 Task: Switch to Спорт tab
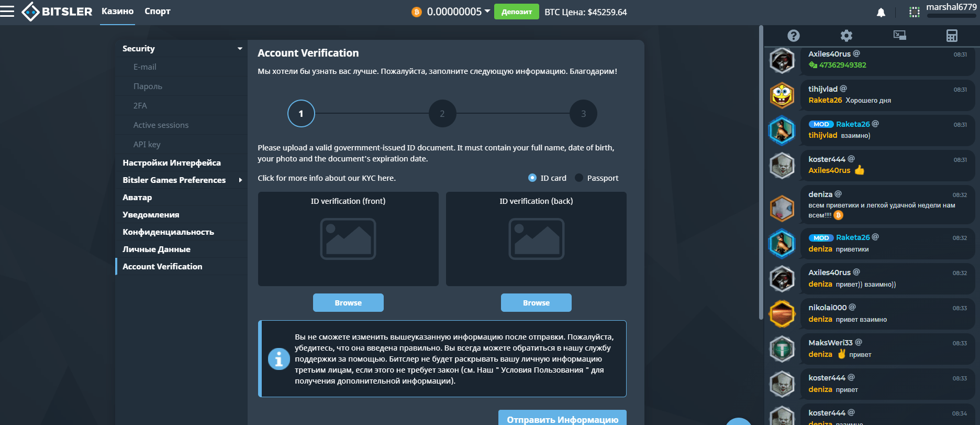(x=158, y=11)
